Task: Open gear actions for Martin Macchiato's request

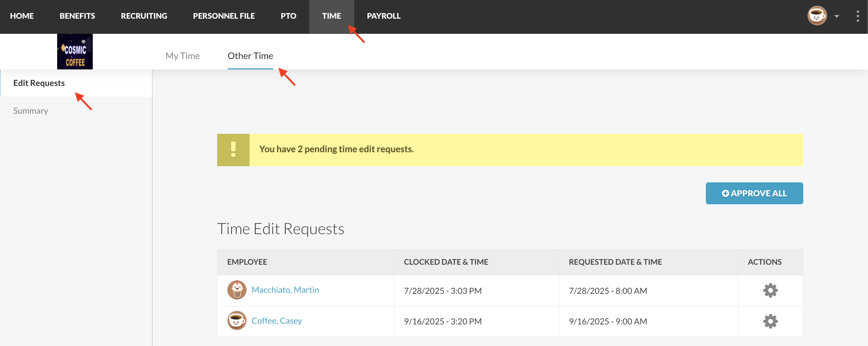Action: pos(770,290)
